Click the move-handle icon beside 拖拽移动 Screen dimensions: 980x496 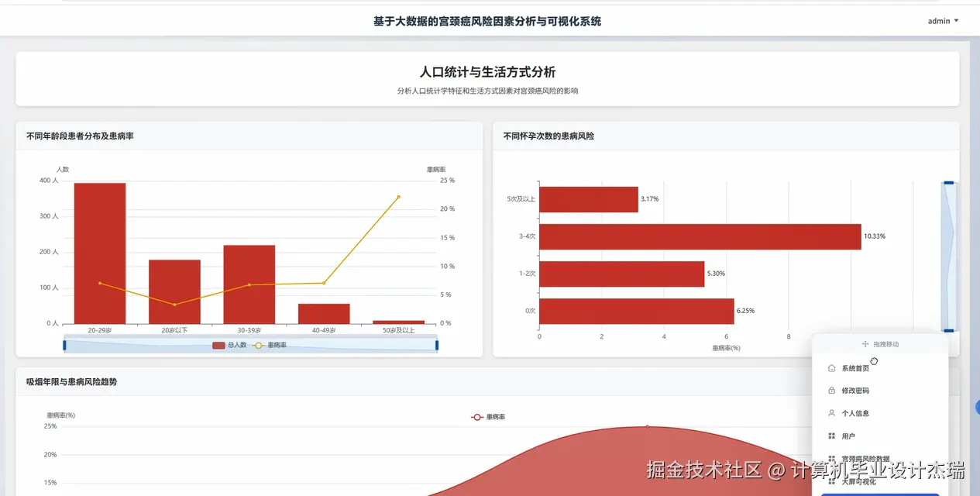click(x=865, y=344)
